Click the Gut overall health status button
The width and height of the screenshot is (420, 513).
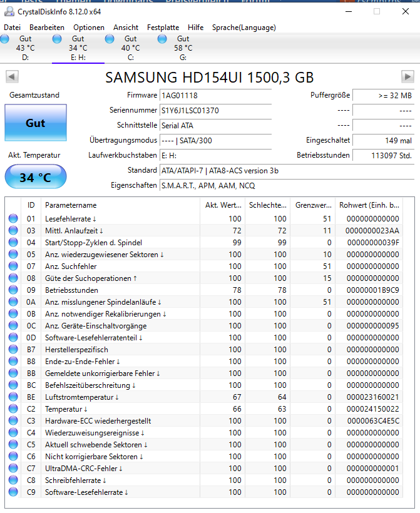[x=36, y=123]
